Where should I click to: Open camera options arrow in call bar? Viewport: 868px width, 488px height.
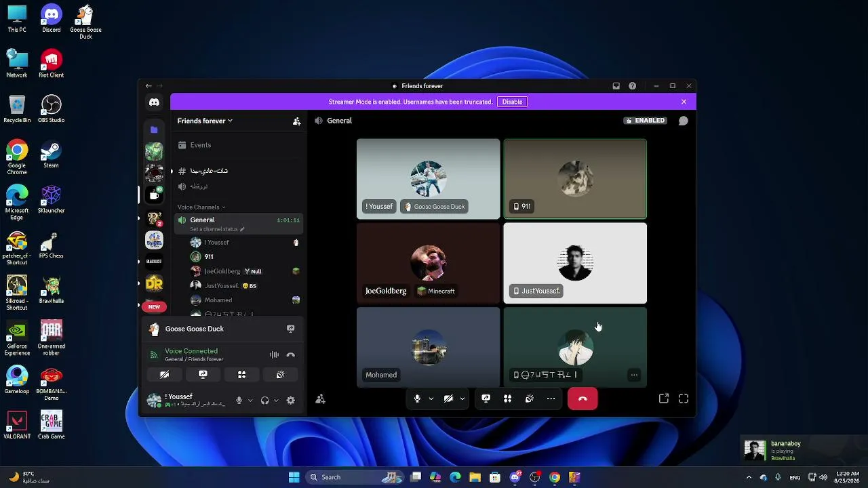462,399
